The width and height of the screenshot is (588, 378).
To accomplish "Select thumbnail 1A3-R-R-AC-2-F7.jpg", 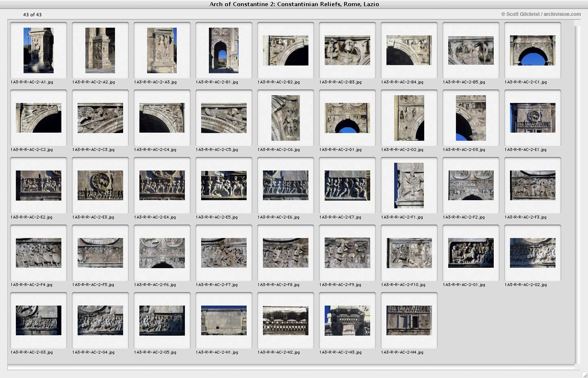I will (224, 253).
